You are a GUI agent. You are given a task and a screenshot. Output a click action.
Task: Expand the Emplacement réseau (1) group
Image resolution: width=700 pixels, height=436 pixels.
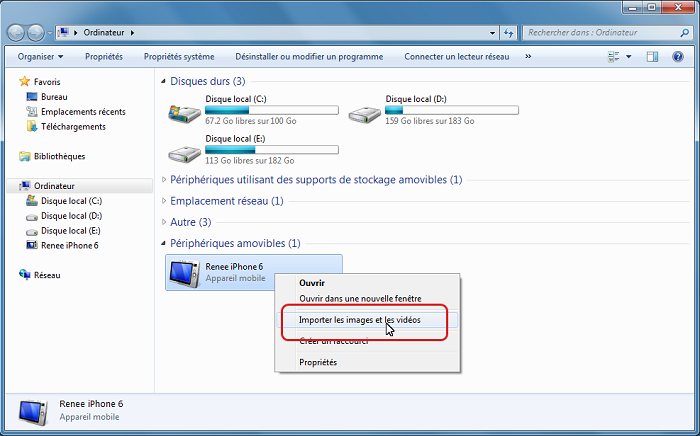coord(163,201)
